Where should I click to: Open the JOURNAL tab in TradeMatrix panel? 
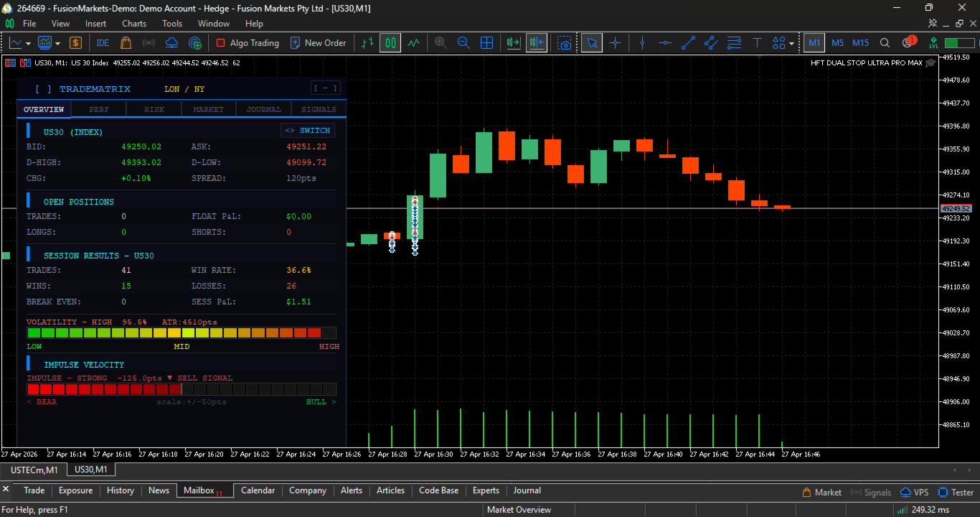tap(264, 110)
